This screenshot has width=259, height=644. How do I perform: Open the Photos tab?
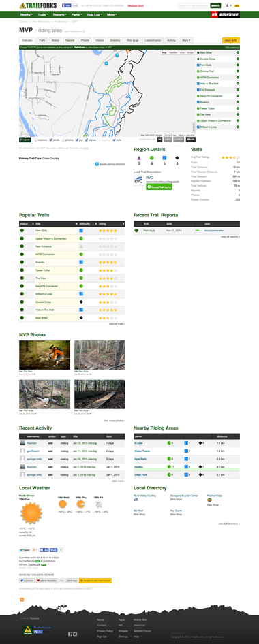(x=85, y=40)
